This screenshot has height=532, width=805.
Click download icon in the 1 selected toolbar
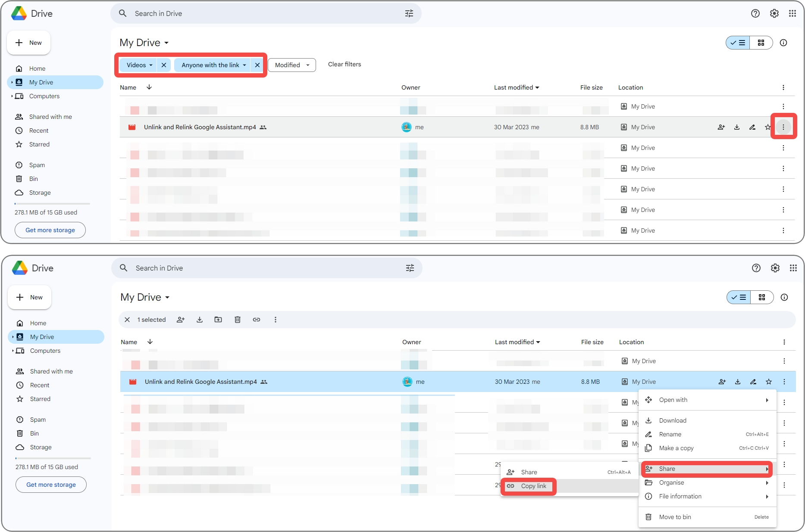pyautogui.click(x=200, y=320)
